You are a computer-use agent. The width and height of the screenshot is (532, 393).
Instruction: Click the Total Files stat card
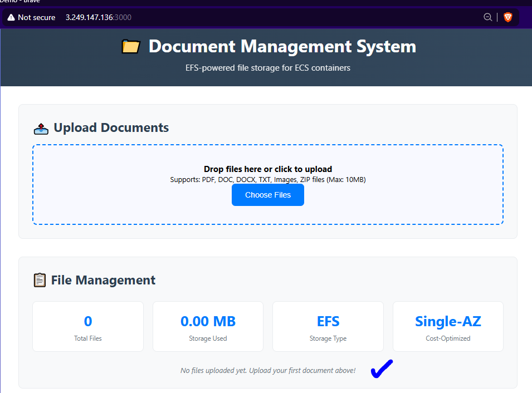pyautogui.click(x=88, y=327)
